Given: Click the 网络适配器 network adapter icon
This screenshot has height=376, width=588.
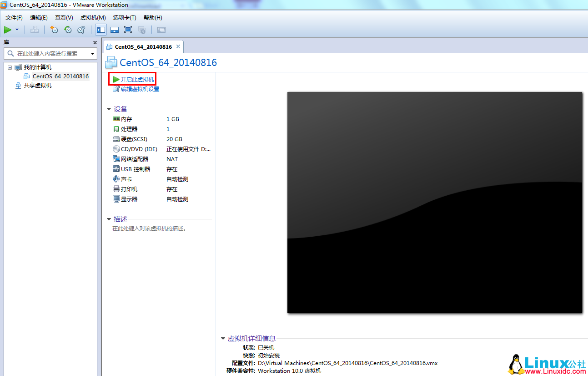Looking at the screenshot, I should pyautogui.click(x=116, y=159).
